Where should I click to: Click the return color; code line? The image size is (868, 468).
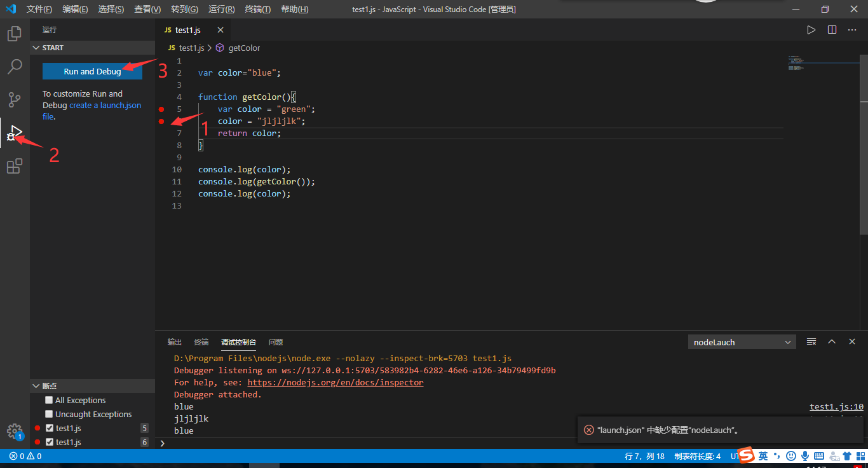pos(249,134)
